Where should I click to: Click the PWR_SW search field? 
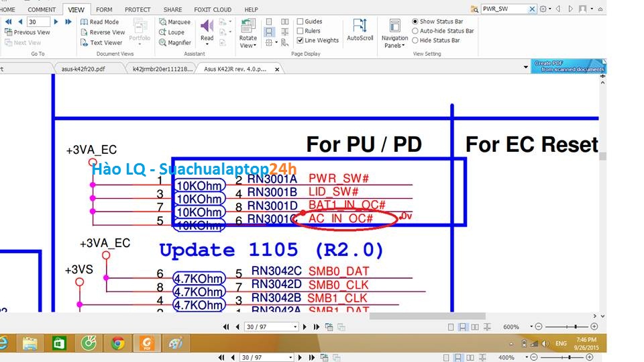click(504, 9)
